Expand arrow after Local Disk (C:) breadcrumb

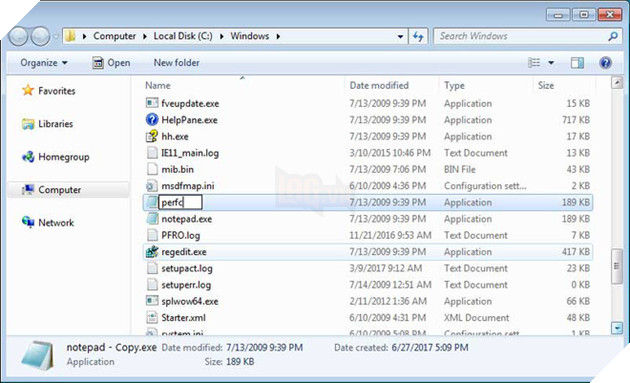click(x=221, y=37)
